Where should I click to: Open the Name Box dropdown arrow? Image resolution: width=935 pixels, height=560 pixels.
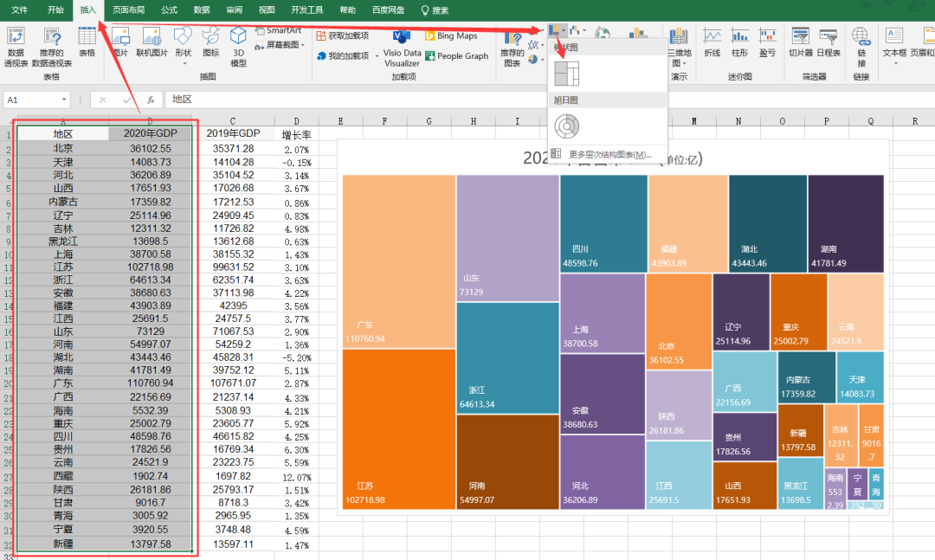click(x=62, y=100)
